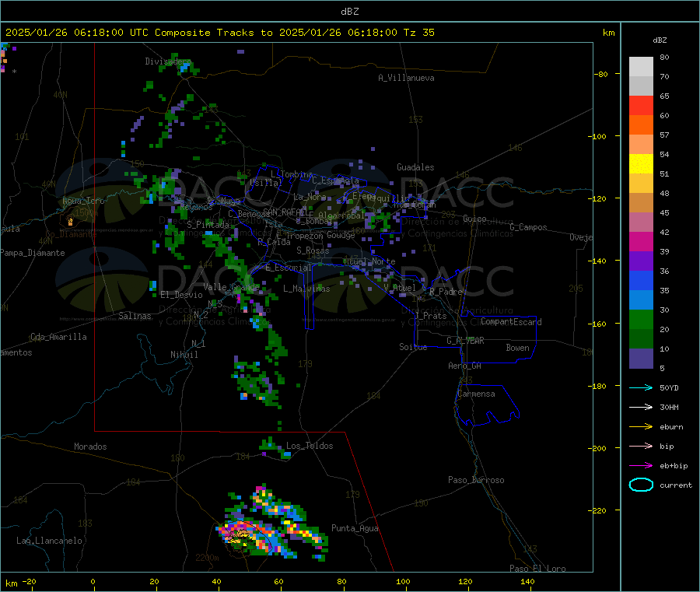This screenshot has width=700, height=592.
Task: Click the Agua_Toro place label
Action: (x=83, y=201)
